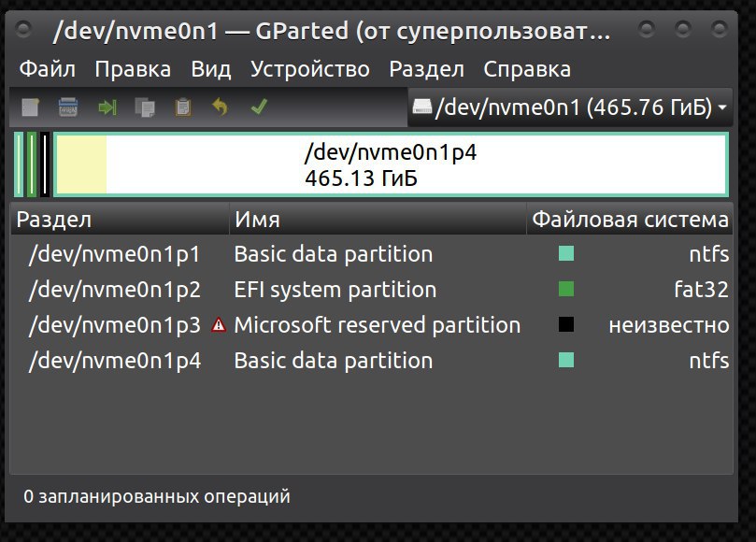Click the Microsoft reserved partition name
This screenshot has width=756, height=542.
tap(377, 325)
